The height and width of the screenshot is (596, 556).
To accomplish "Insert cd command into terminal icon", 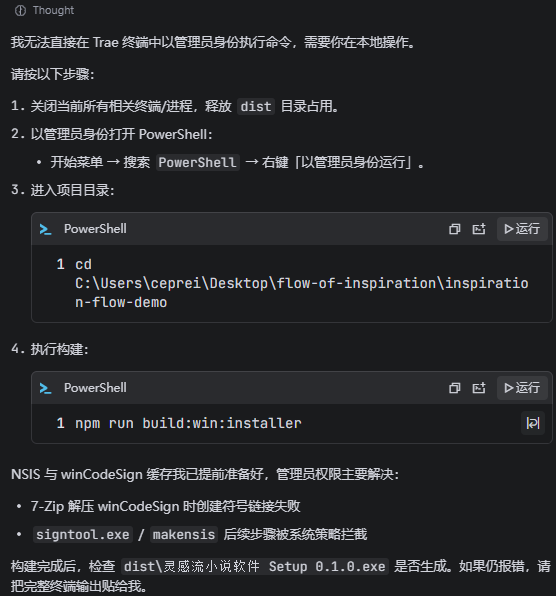I will pos(479,229).
